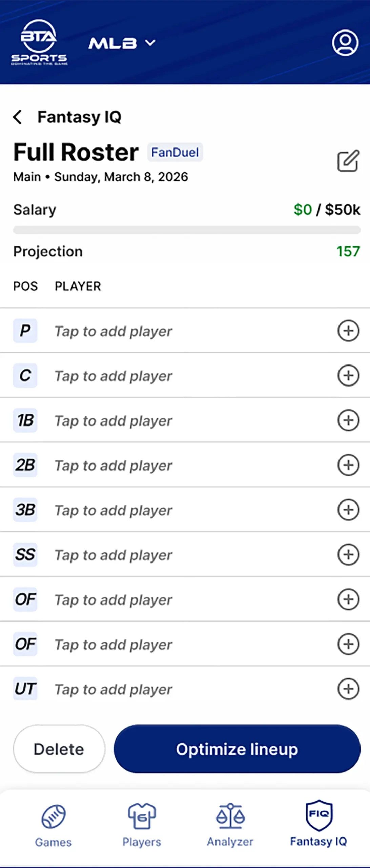Tap the edit roster pencil icon
This screenshot has height=868, width=370.
(x=348, y=161)
